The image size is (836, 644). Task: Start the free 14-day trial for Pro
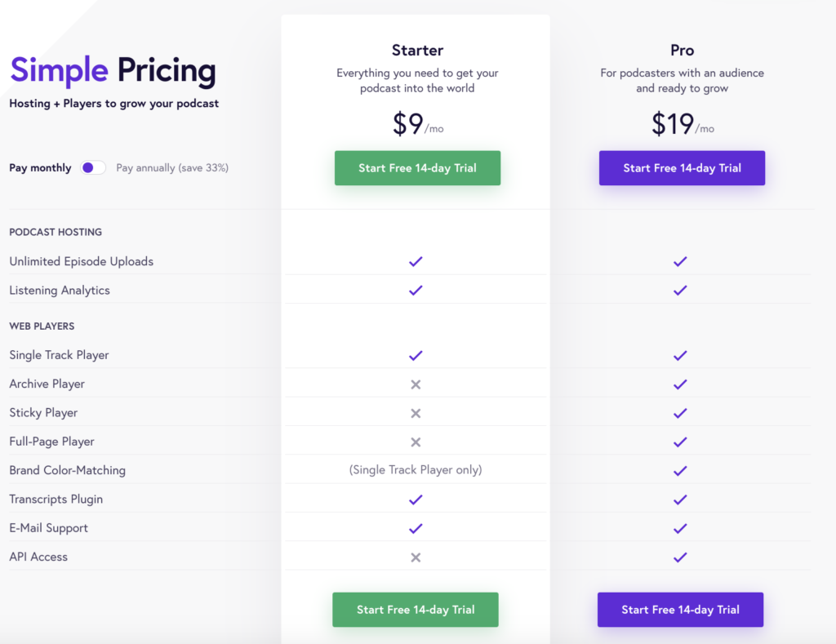pyautogui.click(x=682, y=167)
